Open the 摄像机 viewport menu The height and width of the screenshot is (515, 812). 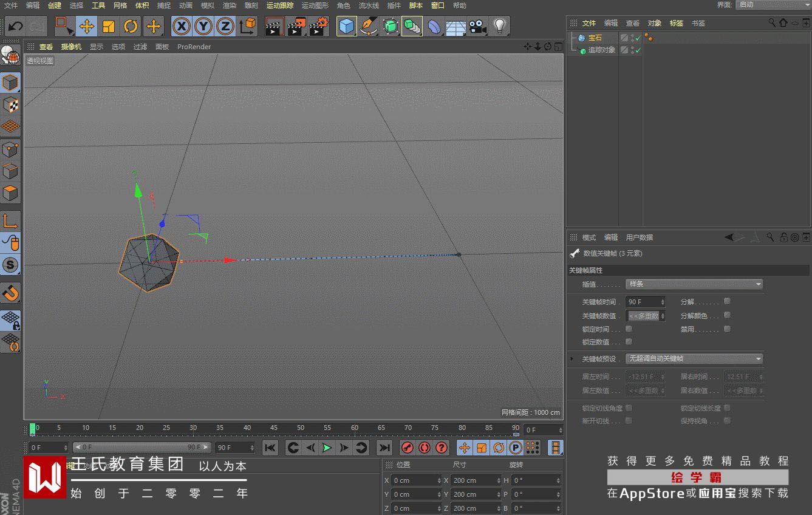click(71, 47)
